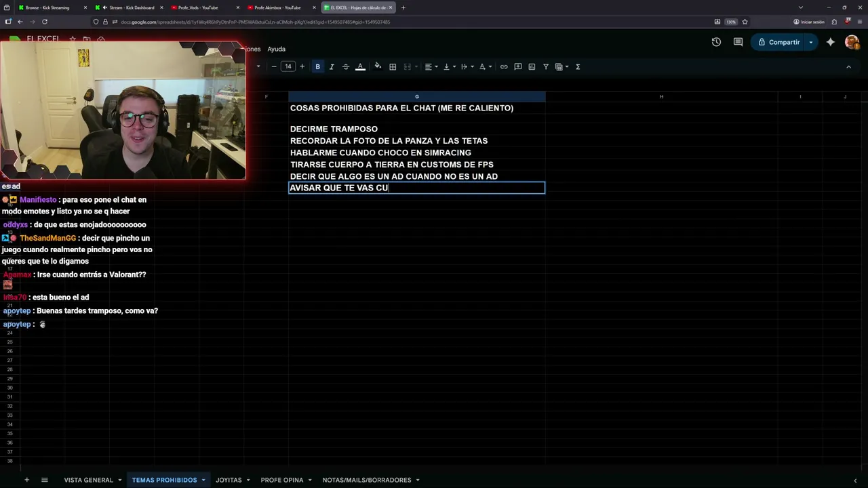868x488 pixels.
Task: Expand the merge cells dropdown arrow
Action: tap(416, 67)
